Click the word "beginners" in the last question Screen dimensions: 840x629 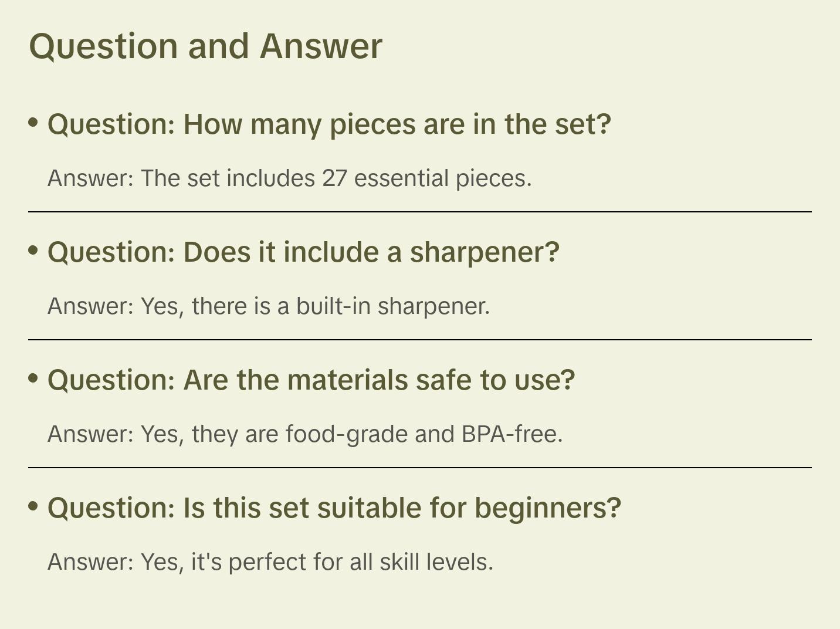tap(547, 508)
